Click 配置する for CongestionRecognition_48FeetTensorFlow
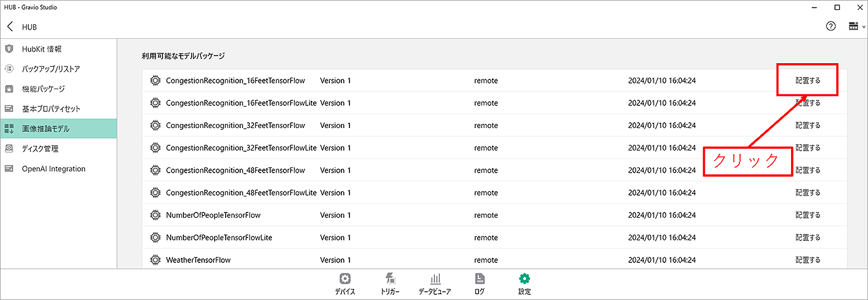Image resolution: width=868 pixels, height=300 pixels. (x=808, y=170)
